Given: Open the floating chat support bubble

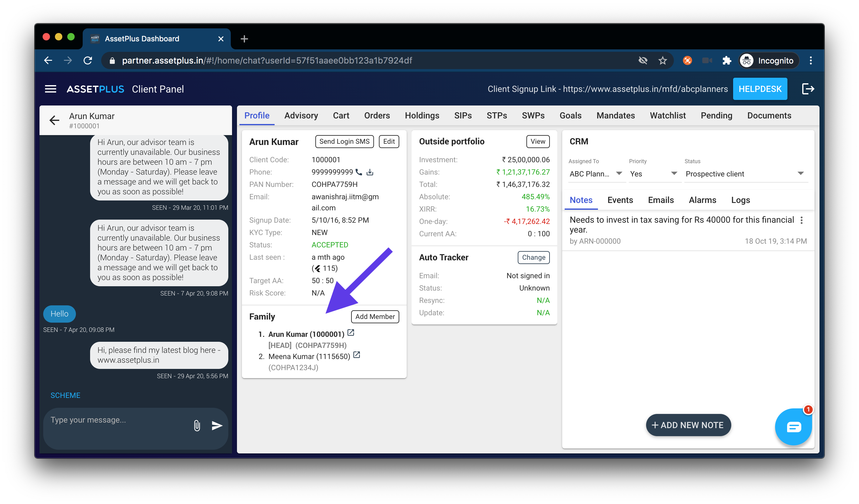Looking at the screenshot, I should [793, 427].
